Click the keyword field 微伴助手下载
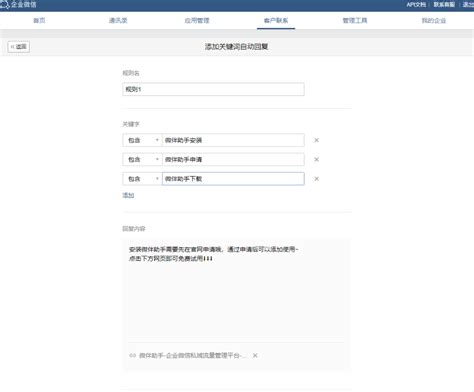Image resolution: width=474 pixels, height=392 pixels. [x=233, y=179]
